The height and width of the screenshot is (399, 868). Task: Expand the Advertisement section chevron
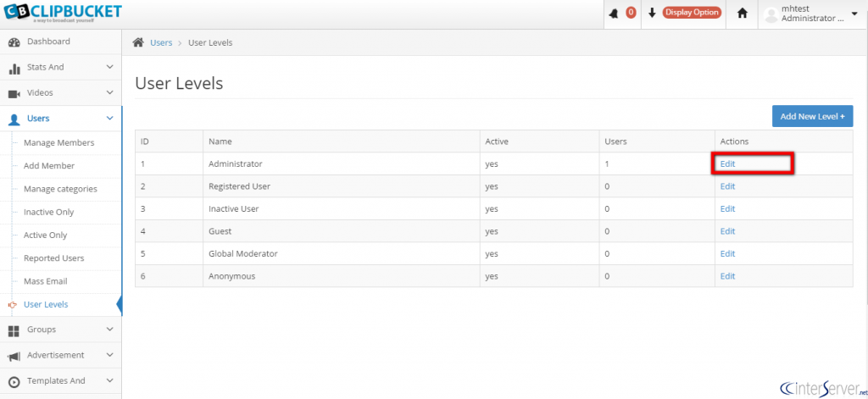(109, 355)
